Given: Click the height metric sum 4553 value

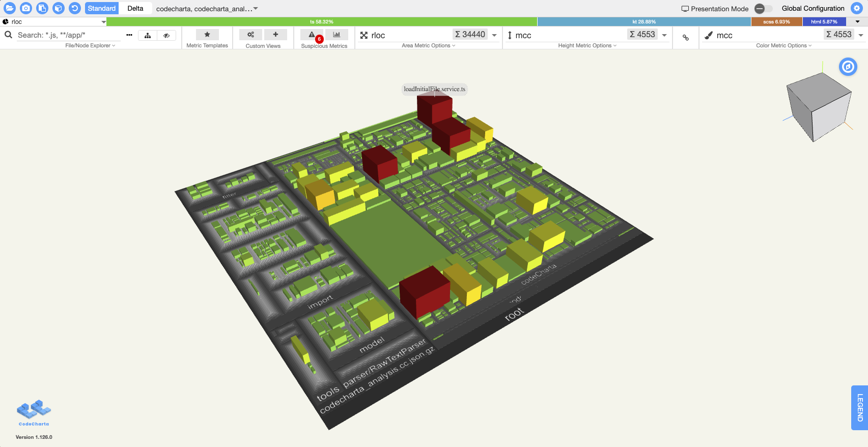Looking at the screenshot, I should click(642, 34).
